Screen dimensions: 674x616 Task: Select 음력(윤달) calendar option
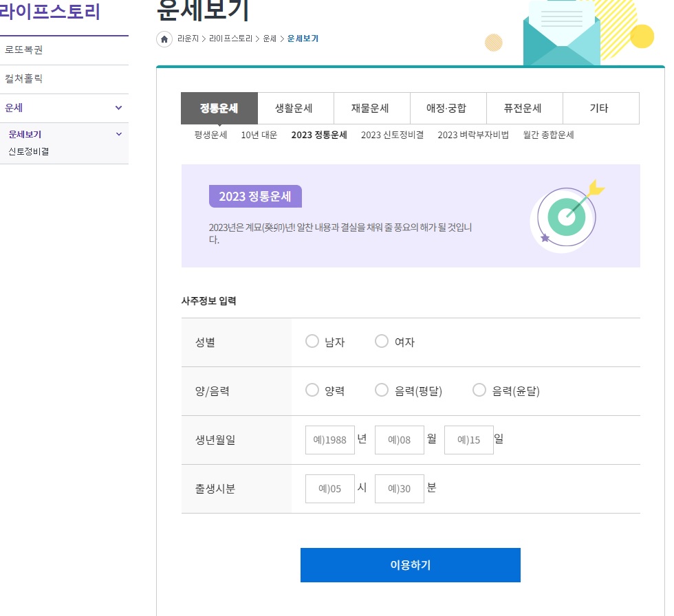click(479, 390)
